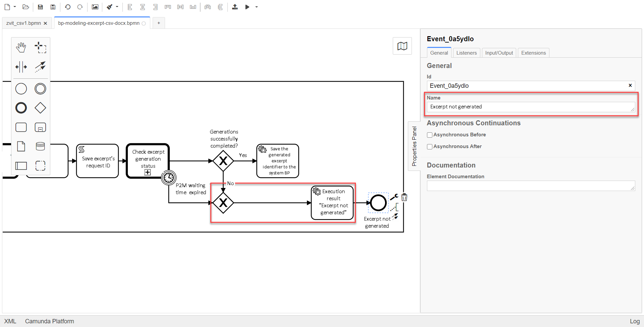Select the color paintbrush tool
Screen dimensions: 644x327
[110, 7]
